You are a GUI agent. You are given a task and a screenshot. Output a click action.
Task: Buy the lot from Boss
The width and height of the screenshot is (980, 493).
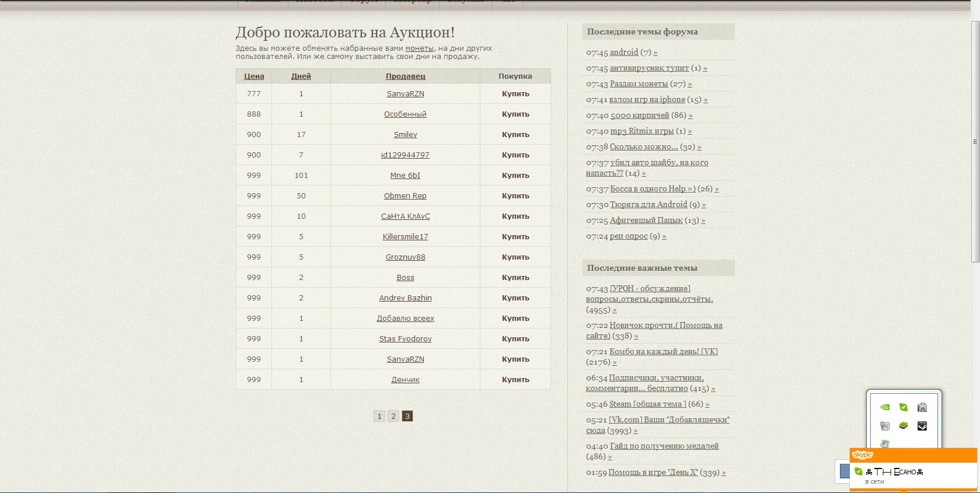(515, 277)
